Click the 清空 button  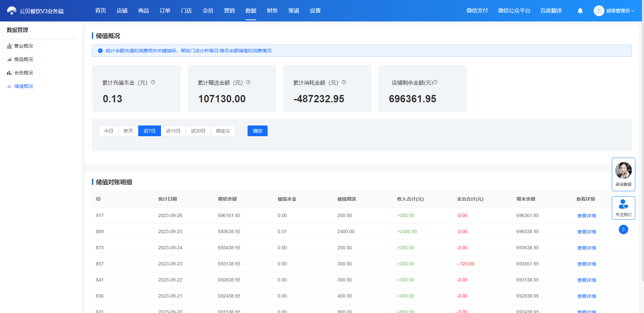point(258,131)
